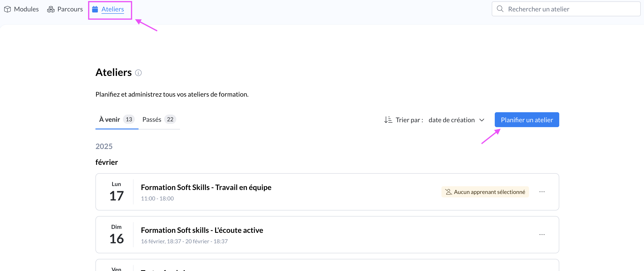Image resolution: width=644 pixels, height=271 pixels.
Task: Click Planifier un atelier button
Action: [526, 120]
